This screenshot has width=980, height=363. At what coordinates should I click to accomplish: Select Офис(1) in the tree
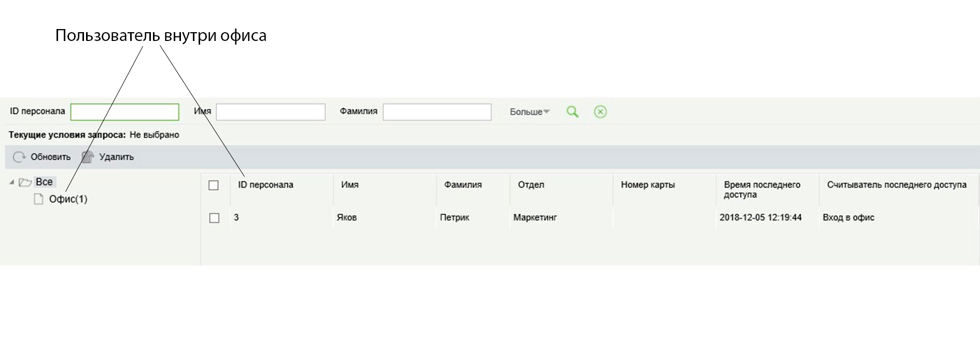coord(68,199)
